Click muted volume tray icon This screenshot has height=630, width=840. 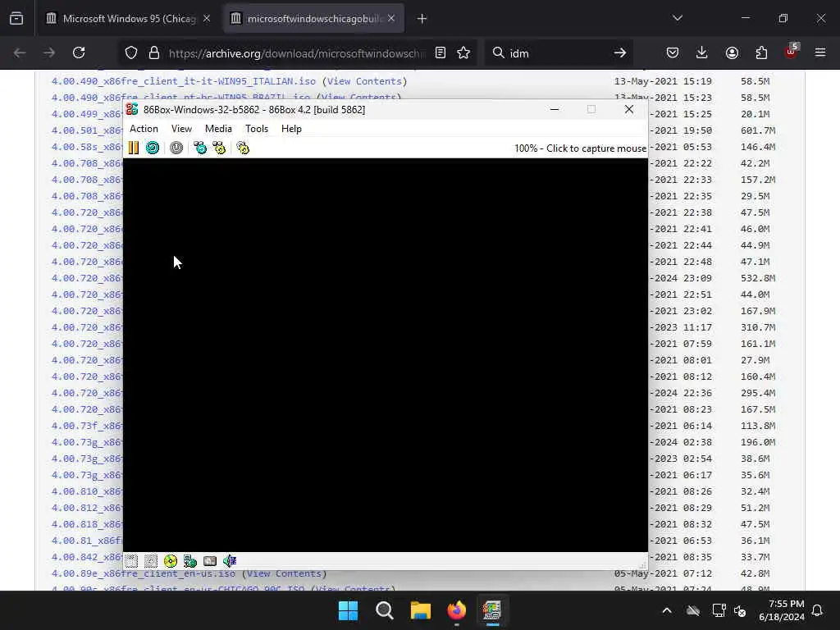click(741, 610)
